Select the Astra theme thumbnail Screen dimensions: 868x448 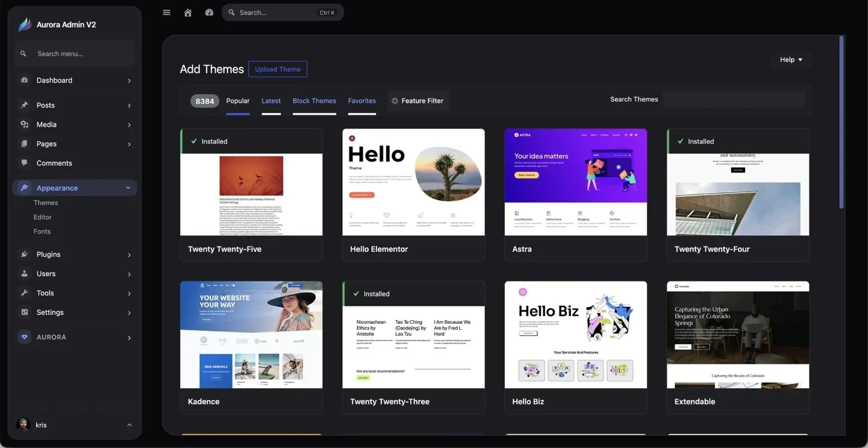coord(576,182)
